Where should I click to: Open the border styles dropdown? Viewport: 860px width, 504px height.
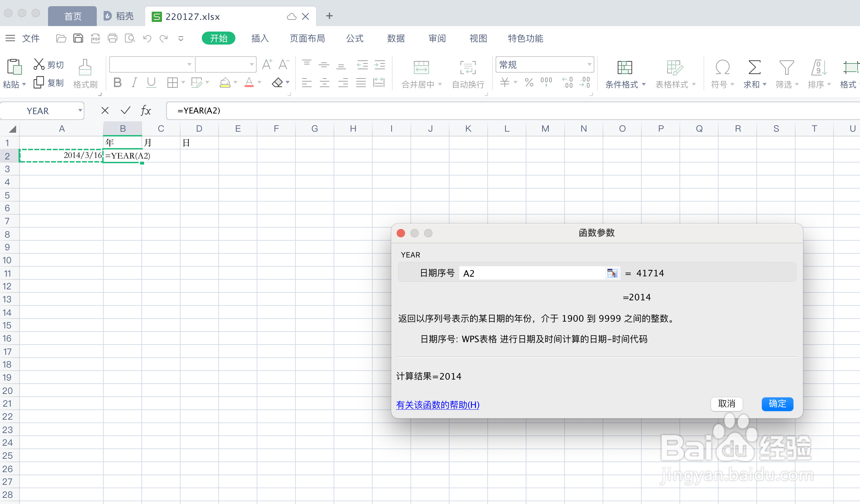point(183,82)
